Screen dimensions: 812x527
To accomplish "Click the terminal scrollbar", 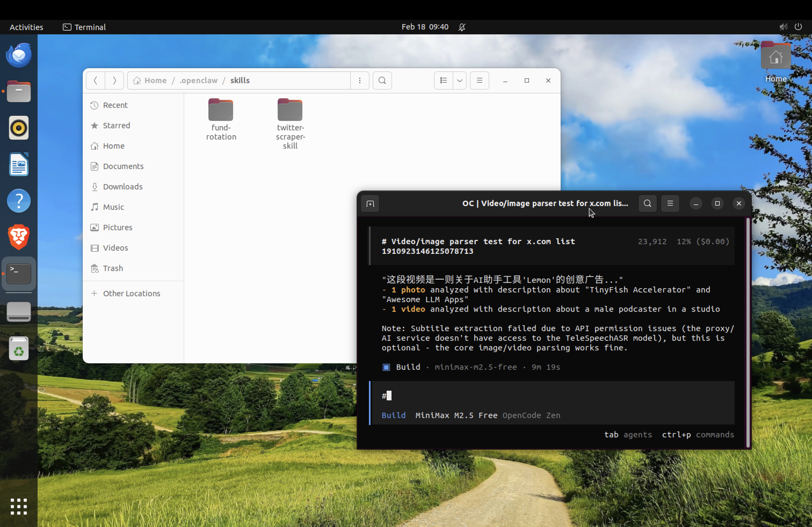I will pyautogui.click(x=748, y=332).
